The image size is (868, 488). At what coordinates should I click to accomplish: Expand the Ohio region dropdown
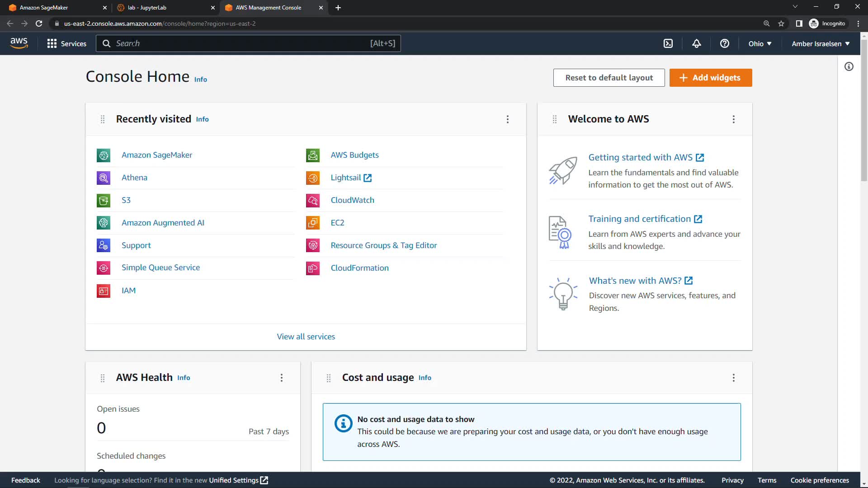[x=759, y=44]
